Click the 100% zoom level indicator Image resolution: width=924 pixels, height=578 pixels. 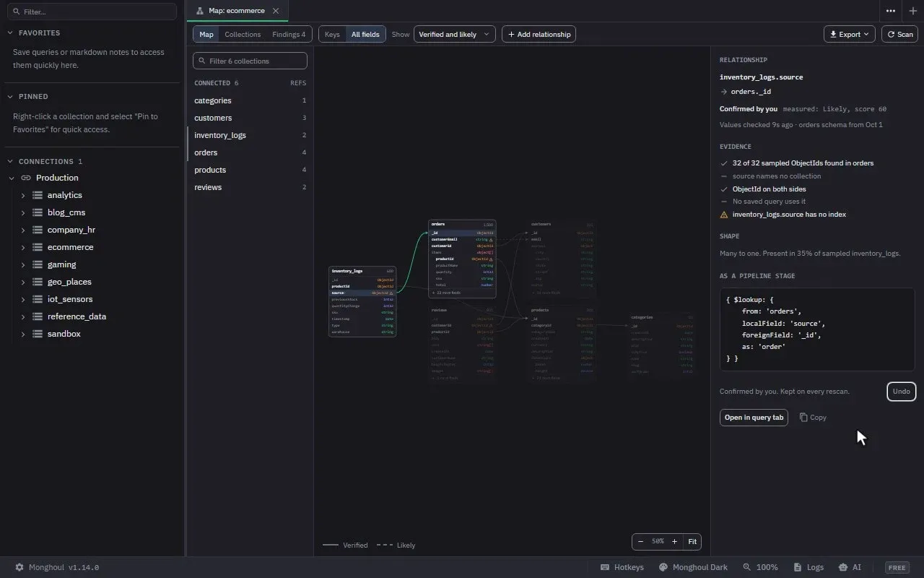click(x=761, y=567)
